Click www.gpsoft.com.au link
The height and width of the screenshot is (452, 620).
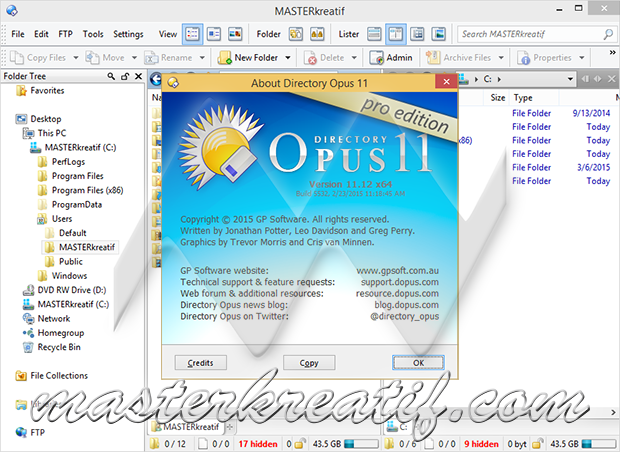coord(397,271)
